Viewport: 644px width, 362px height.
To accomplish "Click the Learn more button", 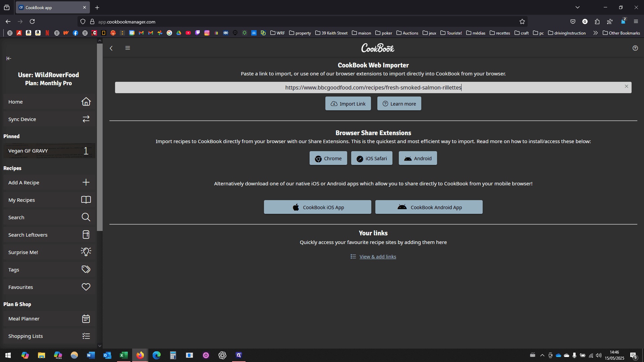I will [x=399, y=104].
